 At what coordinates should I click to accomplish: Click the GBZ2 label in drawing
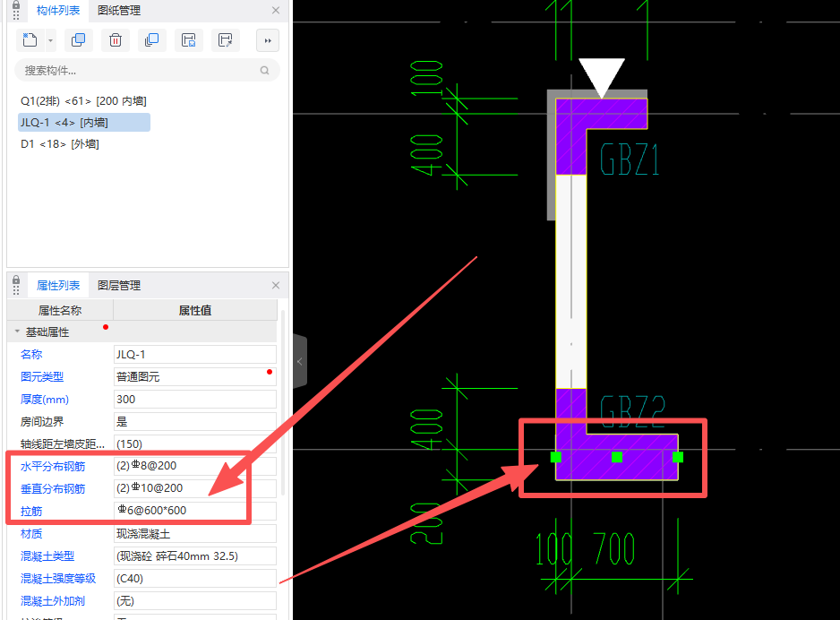point(632,410)
